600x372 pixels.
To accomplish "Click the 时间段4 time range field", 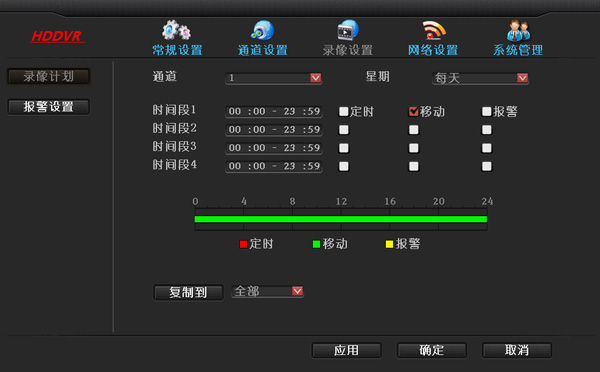I will point(274,166).
